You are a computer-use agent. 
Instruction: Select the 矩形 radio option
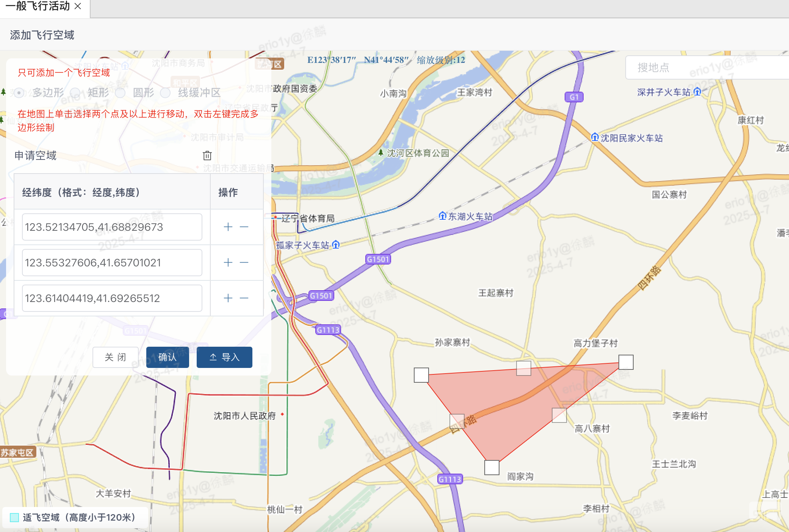(x=75, y=93)
